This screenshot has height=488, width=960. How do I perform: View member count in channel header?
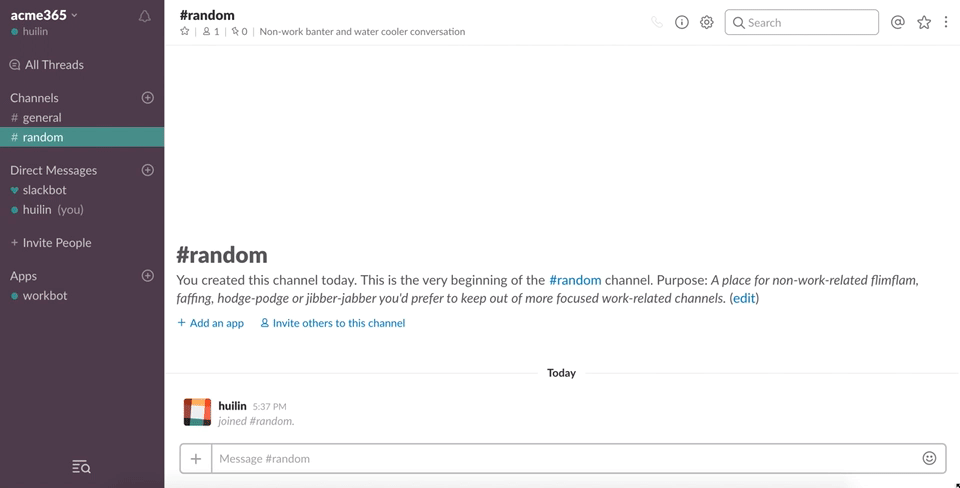211,31
